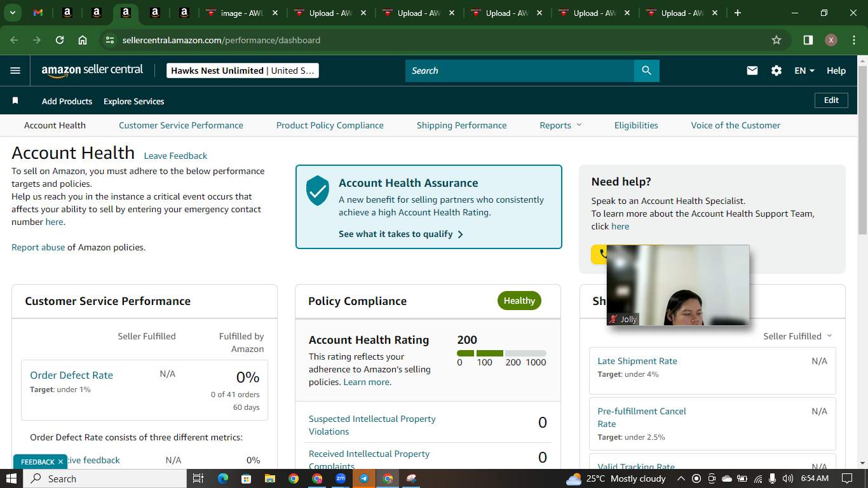This screenshot has width=868, height=488.
Task: Open the Order Defect Rate link
Action: coord(72,375)
